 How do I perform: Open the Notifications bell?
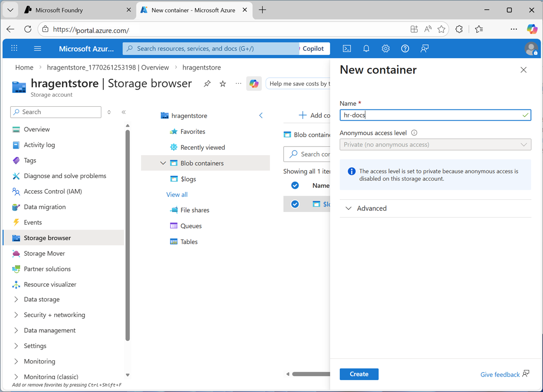click(x=366, y=48)
